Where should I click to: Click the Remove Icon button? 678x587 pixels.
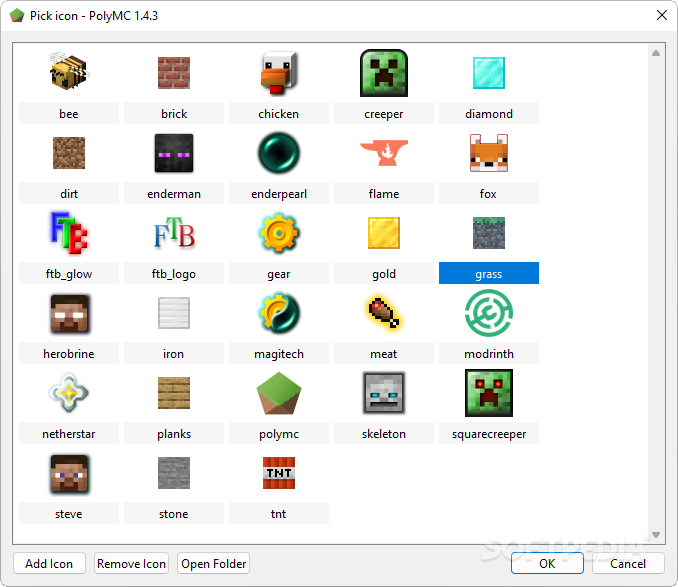coord(131,564)
